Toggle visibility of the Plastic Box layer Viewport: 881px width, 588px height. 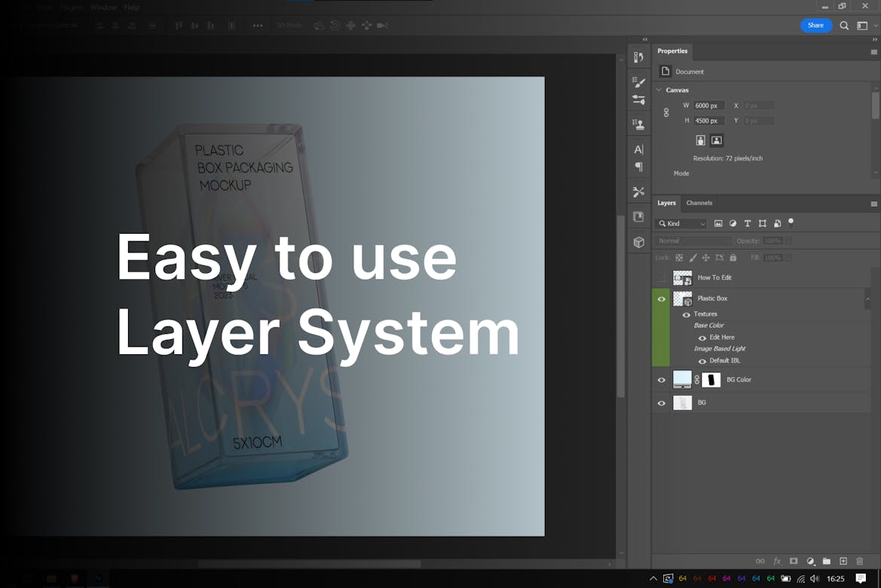(662, 299)
